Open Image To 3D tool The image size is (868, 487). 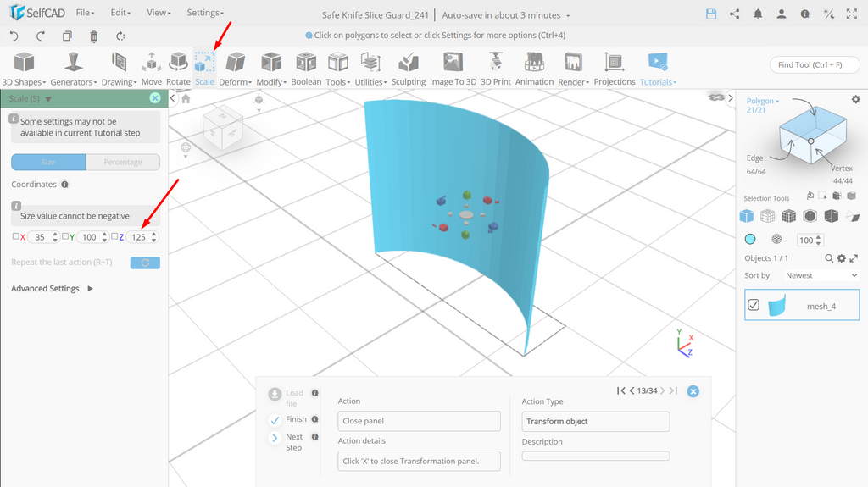click(x=453, y=68)
